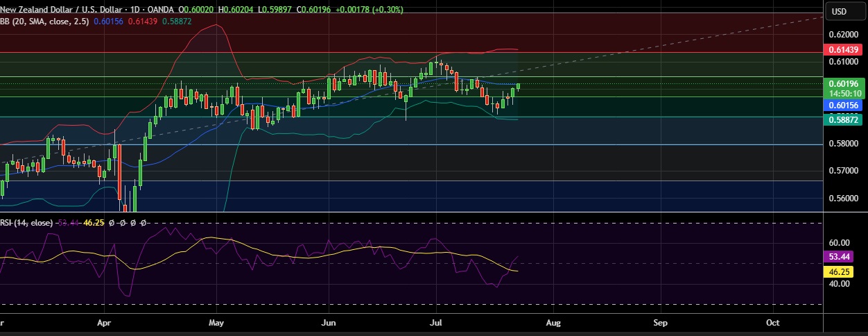Click the teal 0.58872 value in BB legend

[x=177, y=22]
